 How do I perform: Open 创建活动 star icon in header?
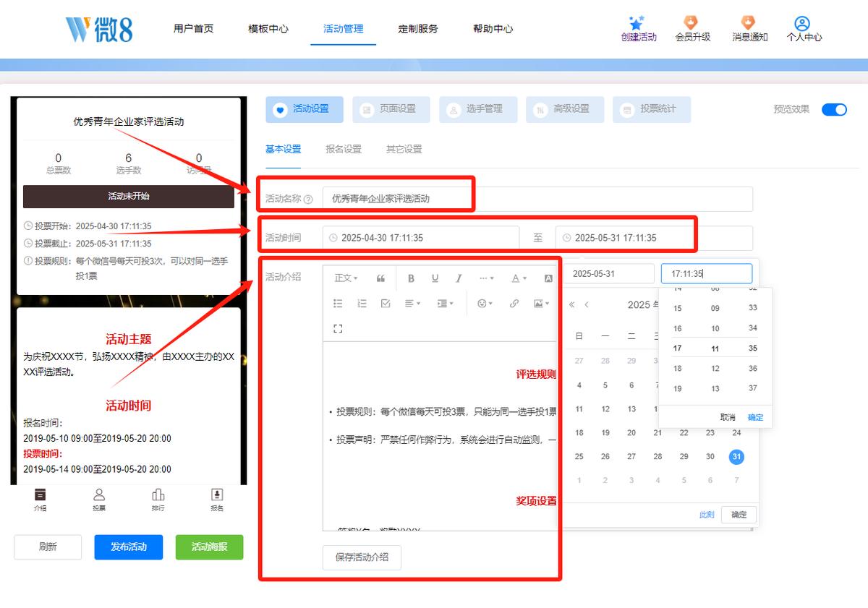637,23
